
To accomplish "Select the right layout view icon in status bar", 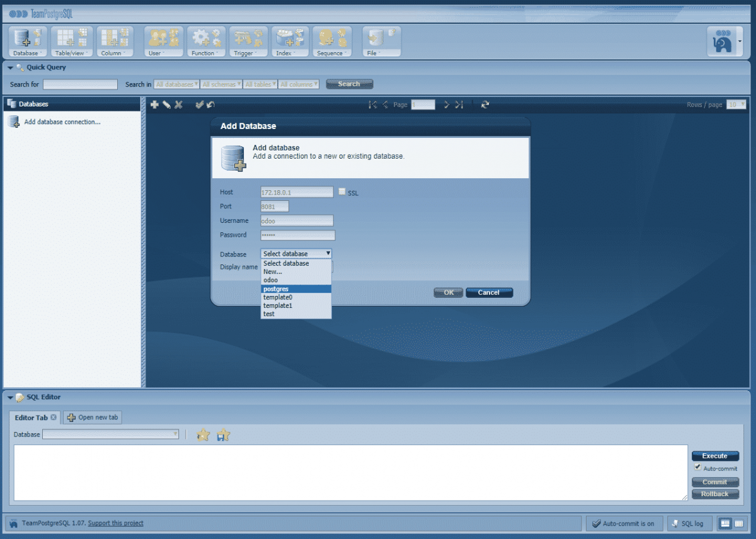I will 739,523.
